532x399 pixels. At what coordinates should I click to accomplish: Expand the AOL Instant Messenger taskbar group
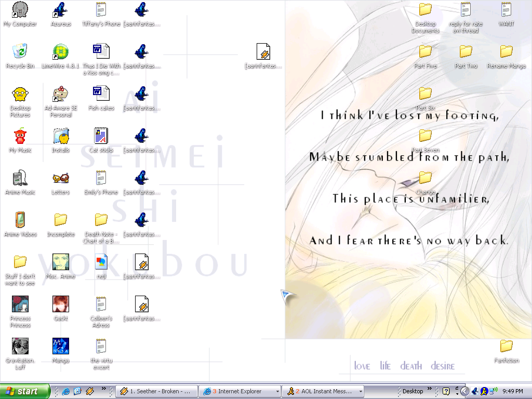tap(323, 391)
